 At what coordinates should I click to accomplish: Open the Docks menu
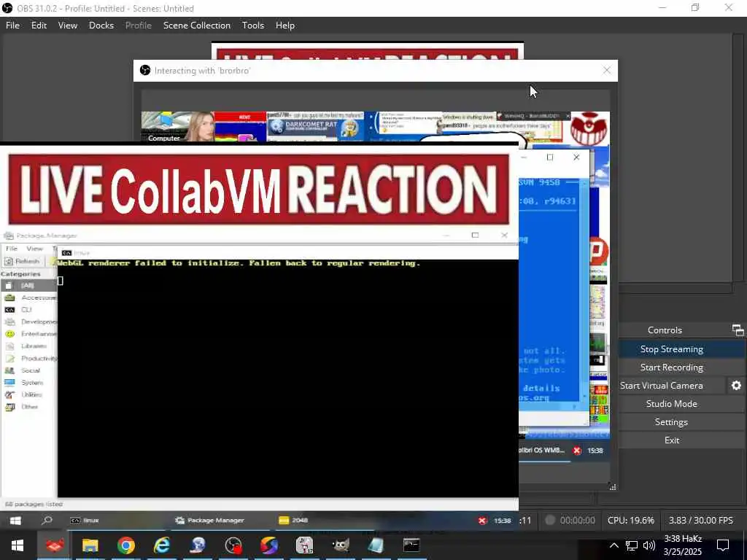point(101,26)
